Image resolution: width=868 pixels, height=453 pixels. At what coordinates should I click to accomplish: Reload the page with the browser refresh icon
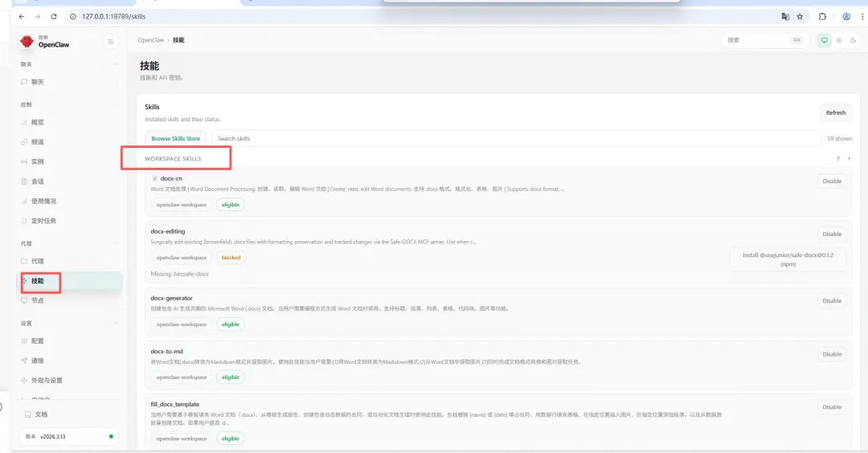54,17
